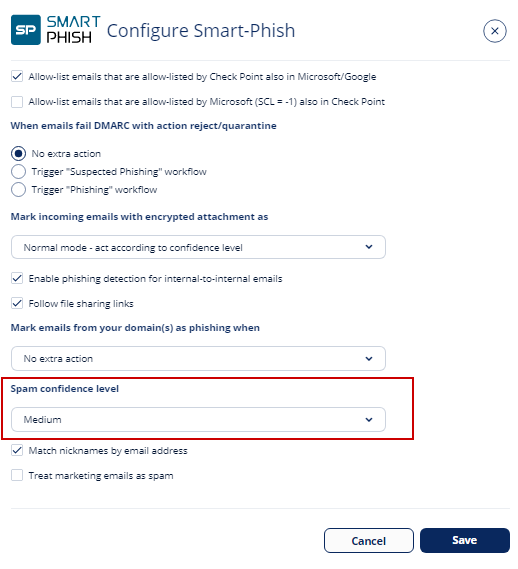Uncheck allow-list by Check Point in Microsoft/Google
This screenshot has height=569, width=518.
[17, 77]
